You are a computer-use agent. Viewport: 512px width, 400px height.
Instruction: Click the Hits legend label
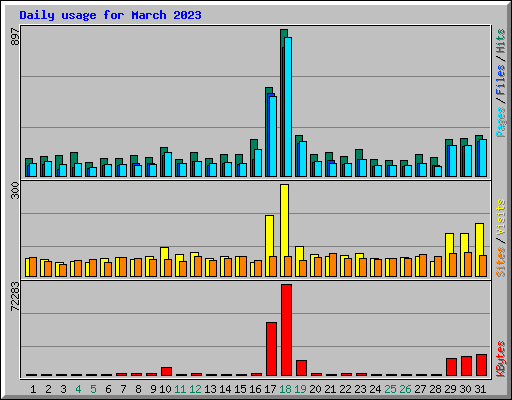tap(500, 41)
